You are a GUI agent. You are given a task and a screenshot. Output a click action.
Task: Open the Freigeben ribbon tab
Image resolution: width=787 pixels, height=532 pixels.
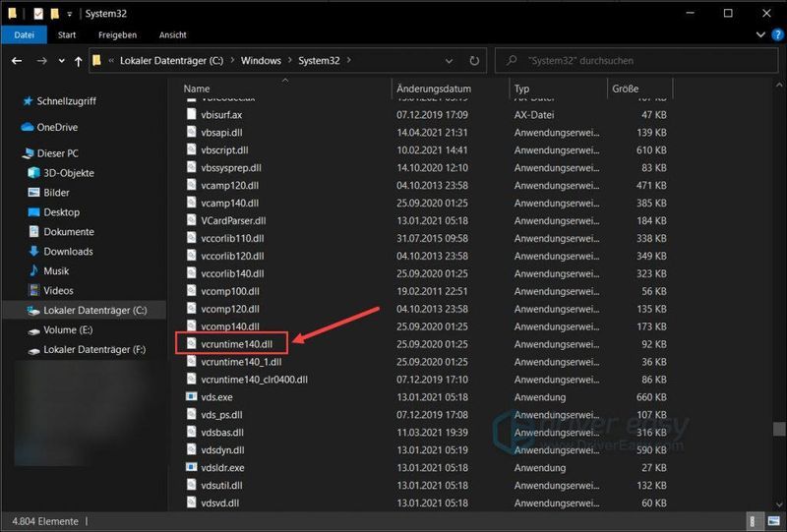(117, 34)
